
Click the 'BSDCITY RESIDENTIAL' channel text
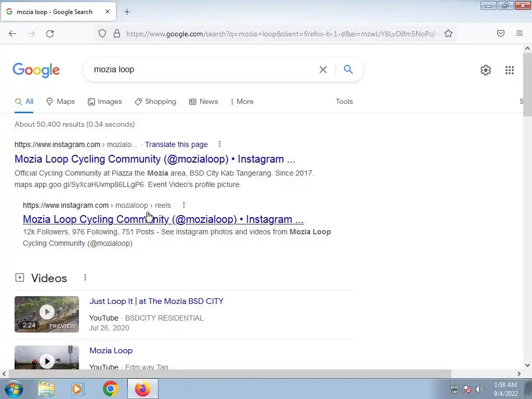[164, 318]
